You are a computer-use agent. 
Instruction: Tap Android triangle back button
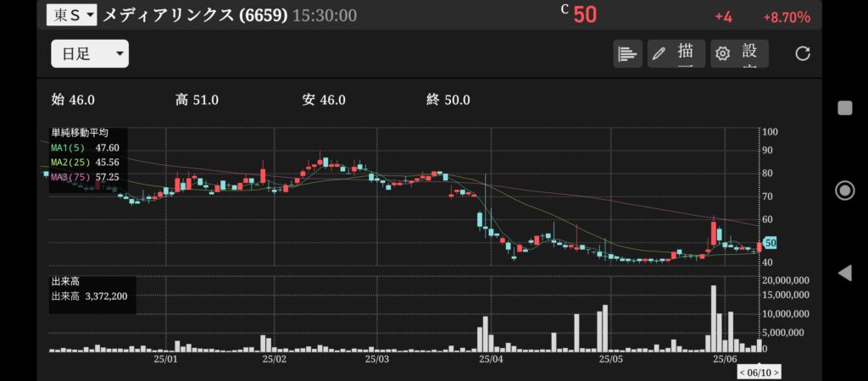(845, 273)
